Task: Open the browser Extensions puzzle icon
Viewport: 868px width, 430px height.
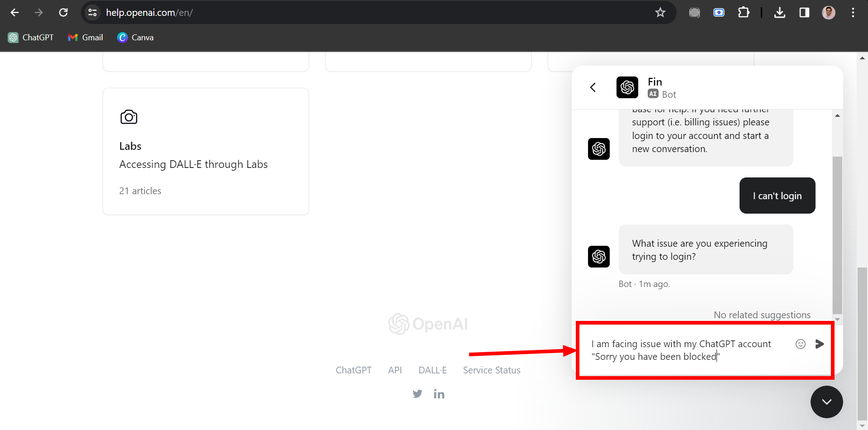Action: [x=744, y=13]
